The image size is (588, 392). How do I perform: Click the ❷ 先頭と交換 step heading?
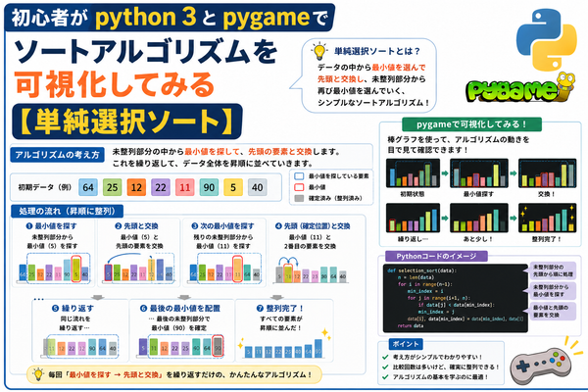pyautogui.click(x=136, y=225)
